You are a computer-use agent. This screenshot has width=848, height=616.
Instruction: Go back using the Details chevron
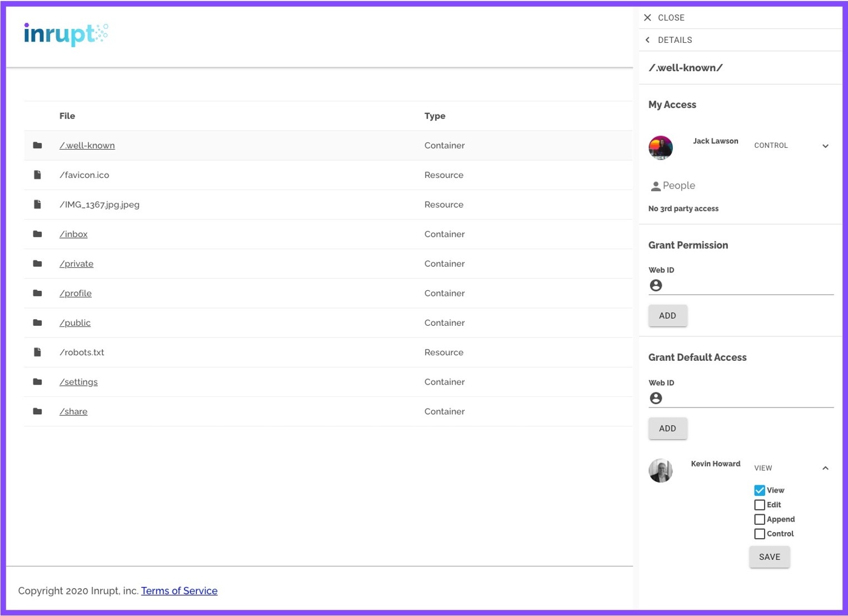tap(647, 40)
